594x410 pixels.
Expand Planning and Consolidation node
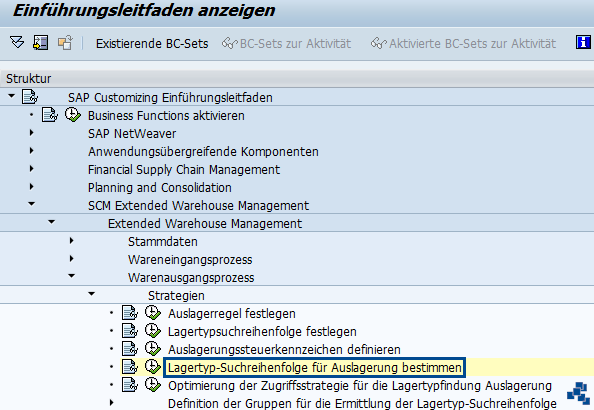point(31,186)
